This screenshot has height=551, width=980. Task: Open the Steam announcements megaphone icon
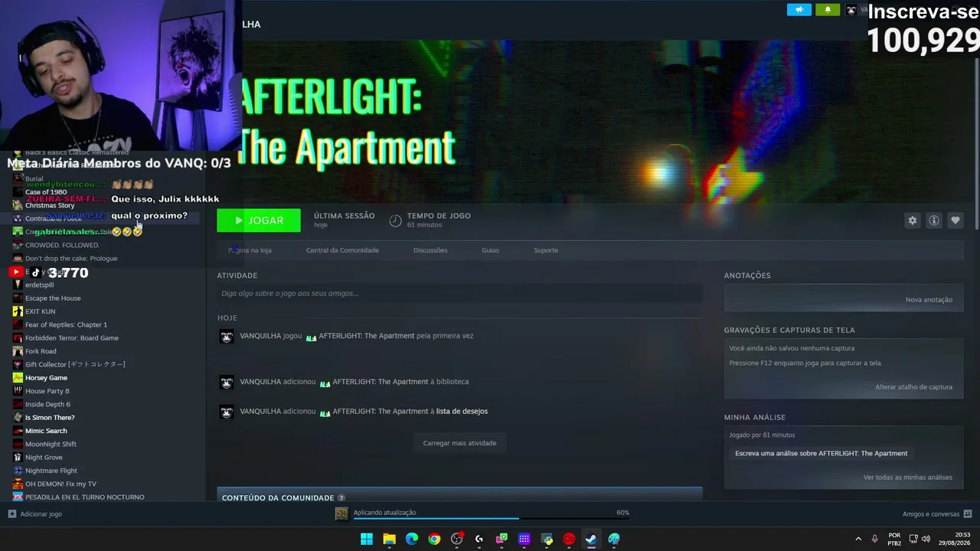pyautogui.click(x=799, y=10)
